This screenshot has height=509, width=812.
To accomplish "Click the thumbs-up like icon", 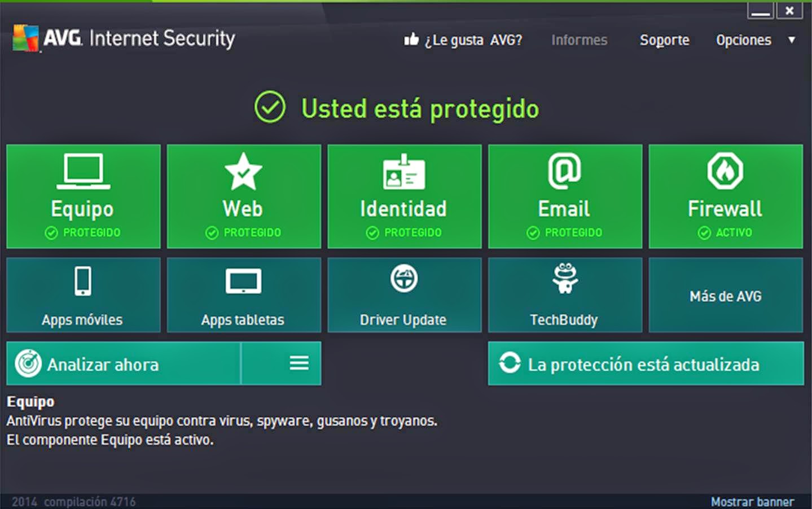I will point(411,39).
